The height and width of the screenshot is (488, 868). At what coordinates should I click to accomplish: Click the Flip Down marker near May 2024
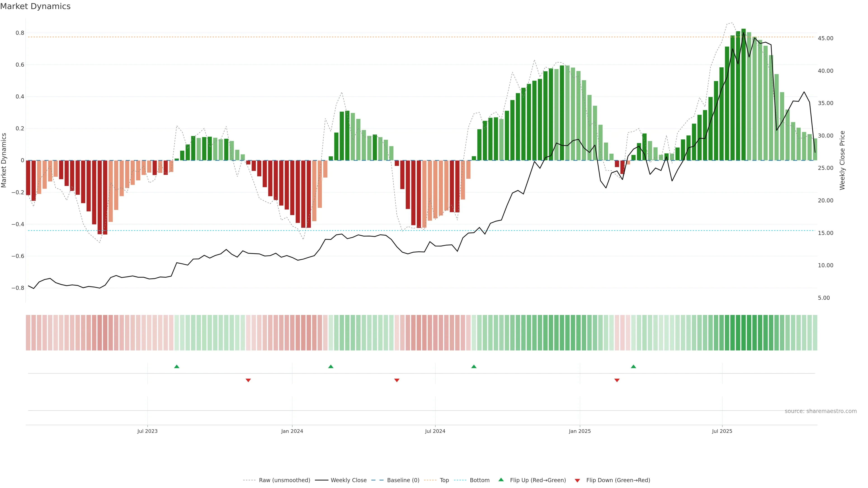click(397, 380)
